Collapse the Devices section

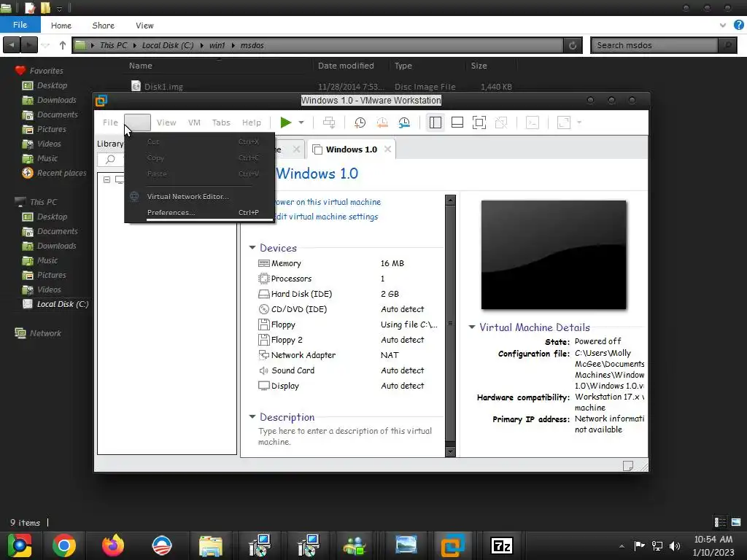click(x=252, y=248)
